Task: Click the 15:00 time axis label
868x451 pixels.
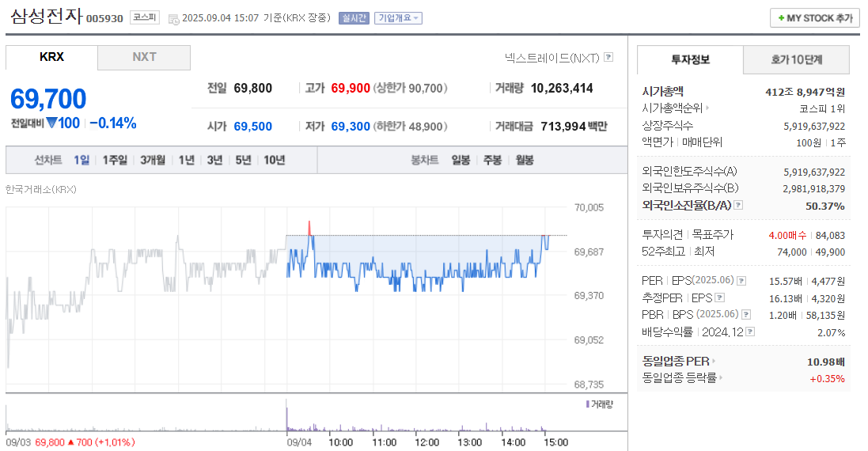Action: pos(555,442)
